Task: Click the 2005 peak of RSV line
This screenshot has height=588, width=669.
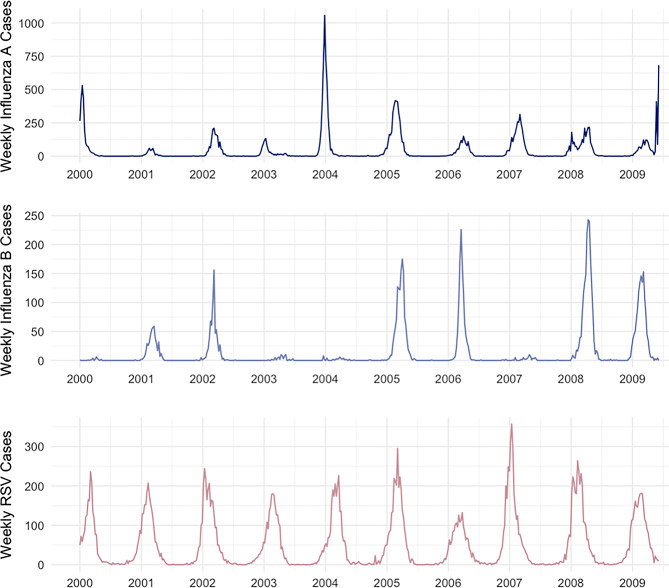Action: (x=397, y=449)
